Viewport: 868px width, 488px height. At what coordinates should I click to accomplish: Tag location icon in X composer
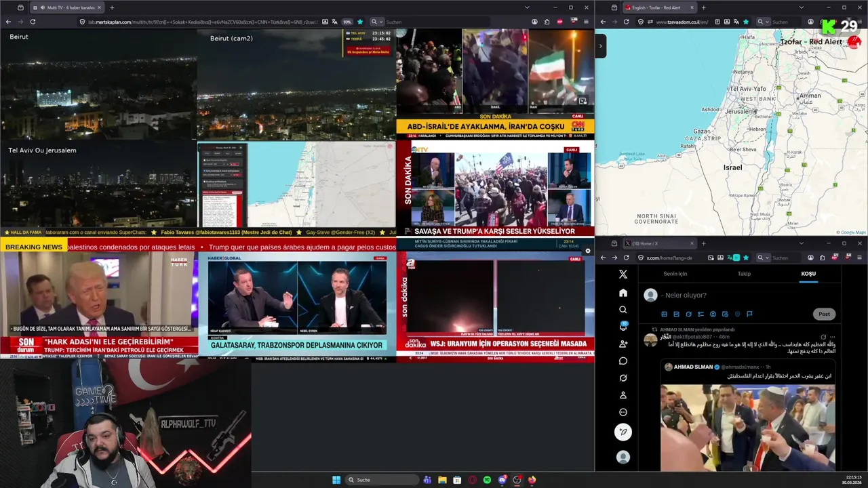pyautogui.click(x=737, y=314)
